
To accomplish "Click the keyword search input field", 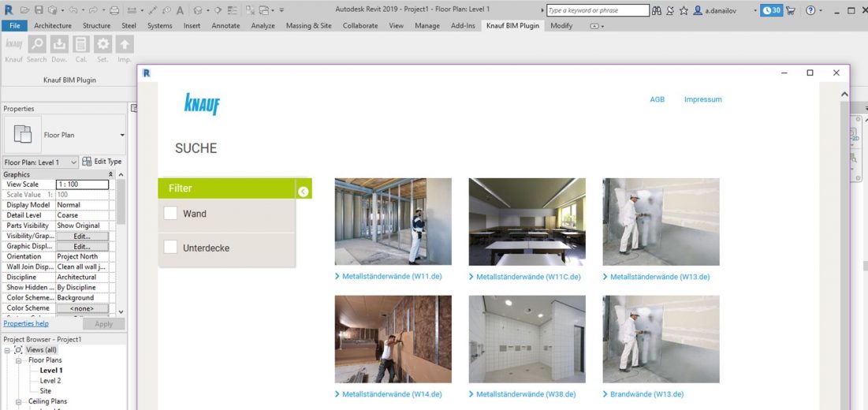I will [x=598, y=10].
